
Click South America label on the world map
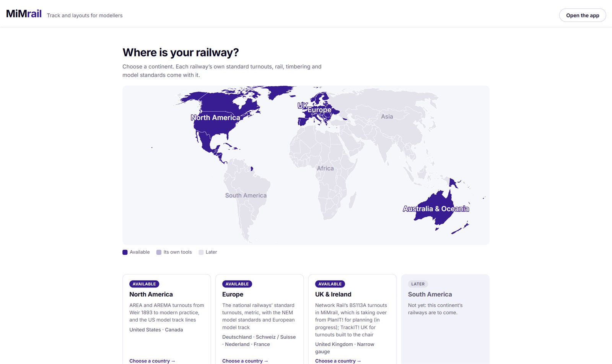pos(246,195)
